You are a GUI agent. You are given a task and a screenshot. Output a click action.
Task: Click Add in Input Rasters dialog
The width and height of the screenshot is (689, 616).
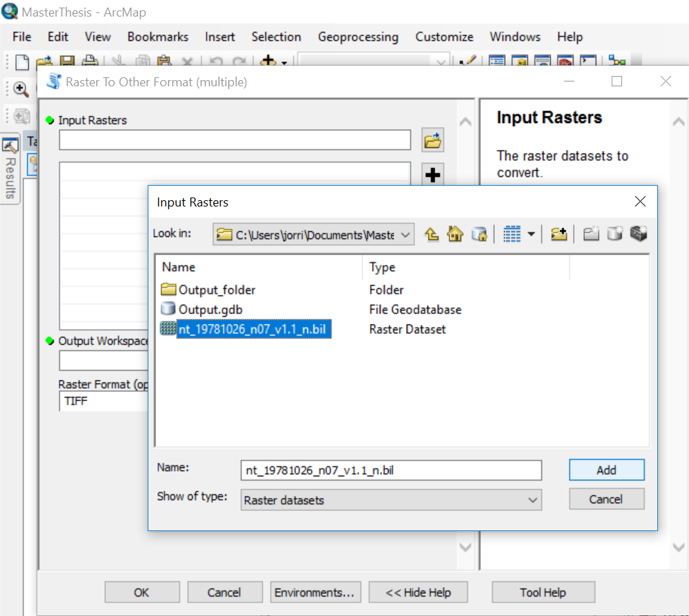606,470
